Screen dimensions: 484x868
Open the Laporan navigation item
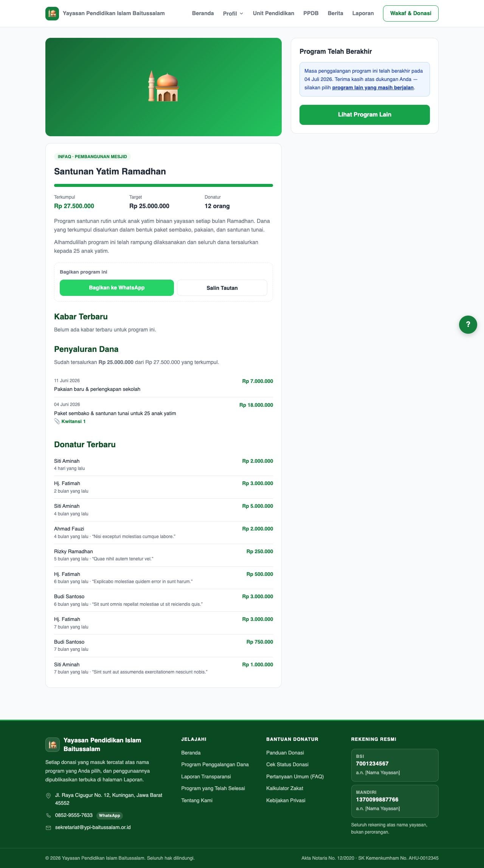pos(363,13)
